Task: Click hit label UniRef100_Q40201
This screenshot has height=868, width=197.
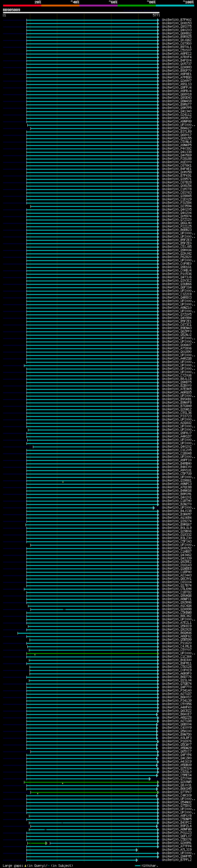Action: (x=176, y=497)
